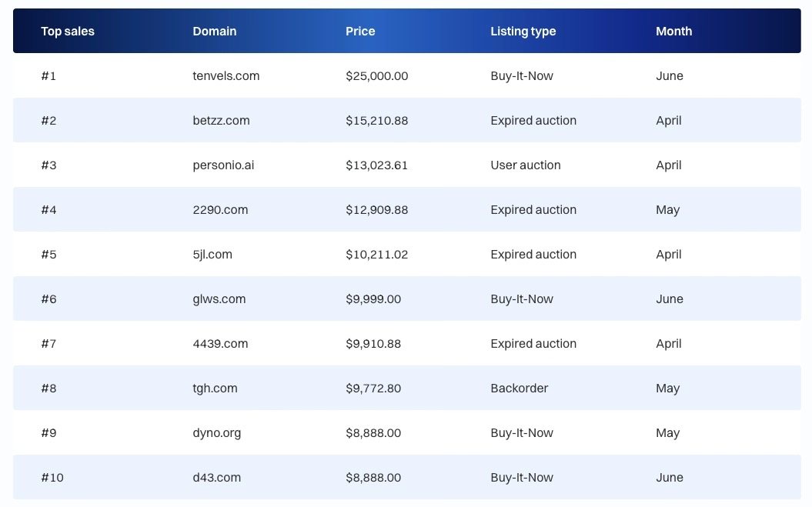812x507 pixels.
Task: Click the domain '4439.com'
Action: (x=220, y=343)
